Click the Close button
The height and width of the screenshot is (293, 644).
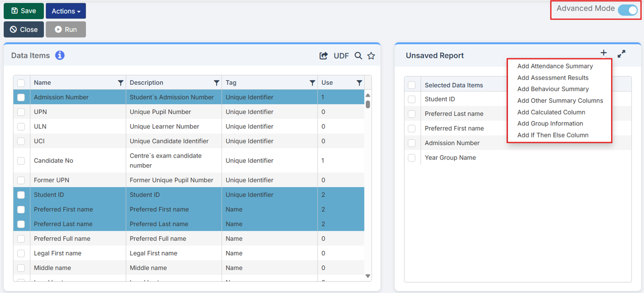24,29
